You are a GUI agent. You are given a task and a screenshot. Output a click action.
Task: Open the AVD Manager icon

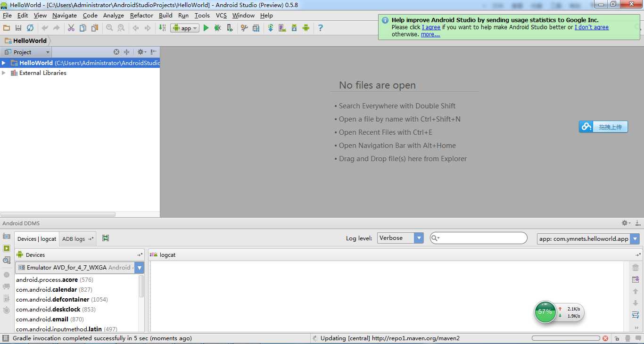click(282, 28)
